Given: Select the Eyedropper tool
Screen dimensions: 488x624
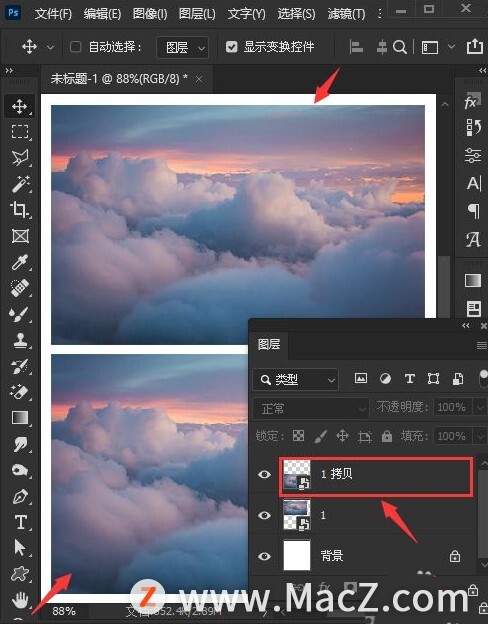Looking at the screenshot, I should 20,262.
